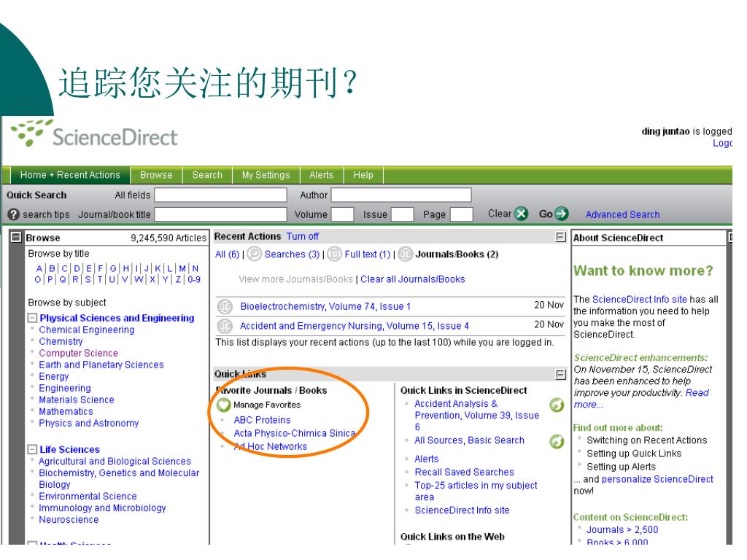747x560 pixels.
Task: Click the Issue input box
Action: point(402,214)
